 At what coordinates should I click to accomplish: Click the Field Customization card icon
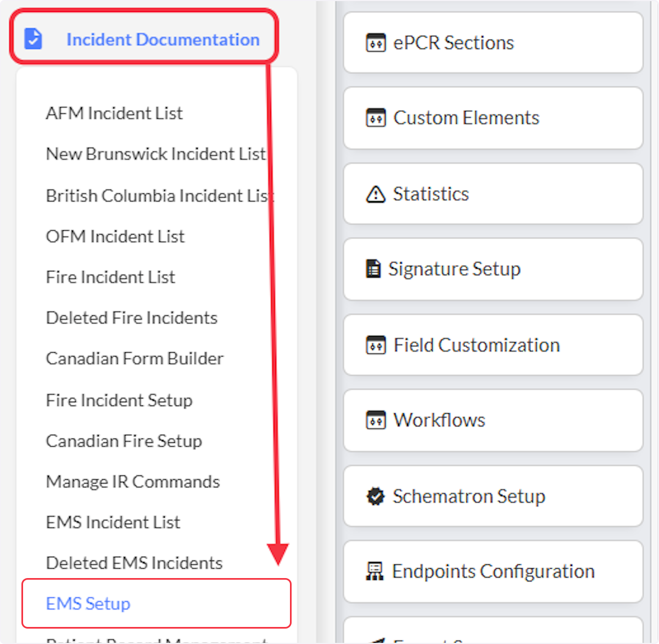(376, 345)
